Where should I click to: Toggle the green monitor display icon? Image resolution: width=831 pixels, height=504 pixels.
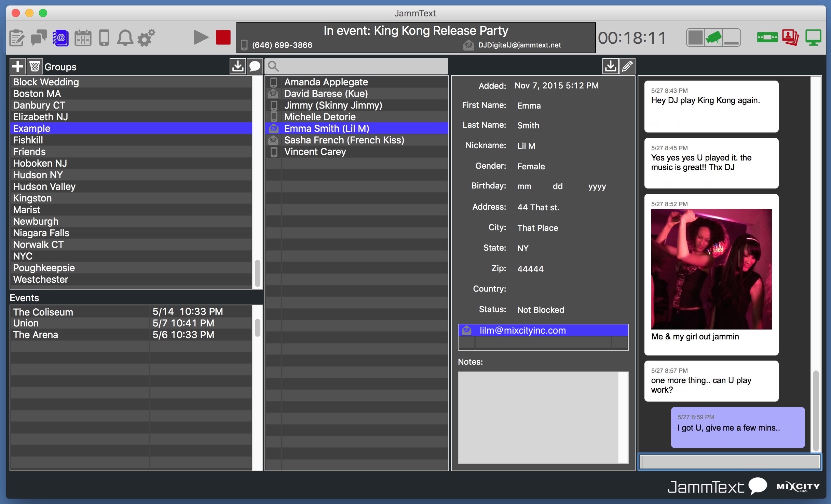tap(813, 38)
